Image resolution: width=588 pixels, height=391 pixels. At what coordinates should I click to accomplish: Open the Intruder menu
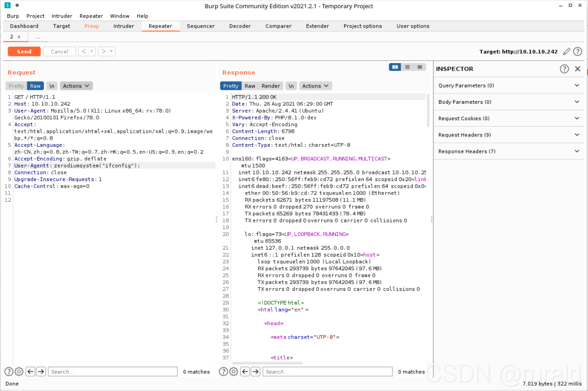62,16
